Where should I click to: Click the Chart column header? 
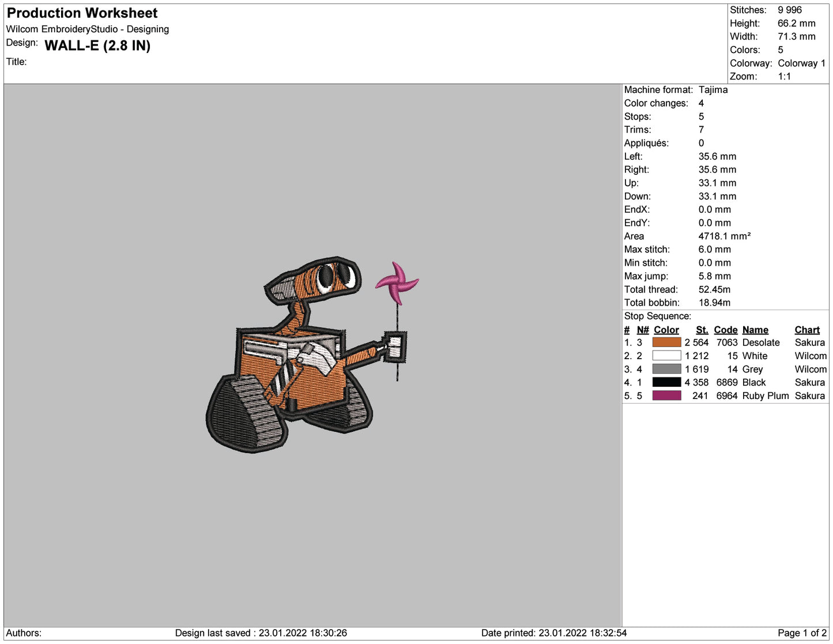[807, 330]
